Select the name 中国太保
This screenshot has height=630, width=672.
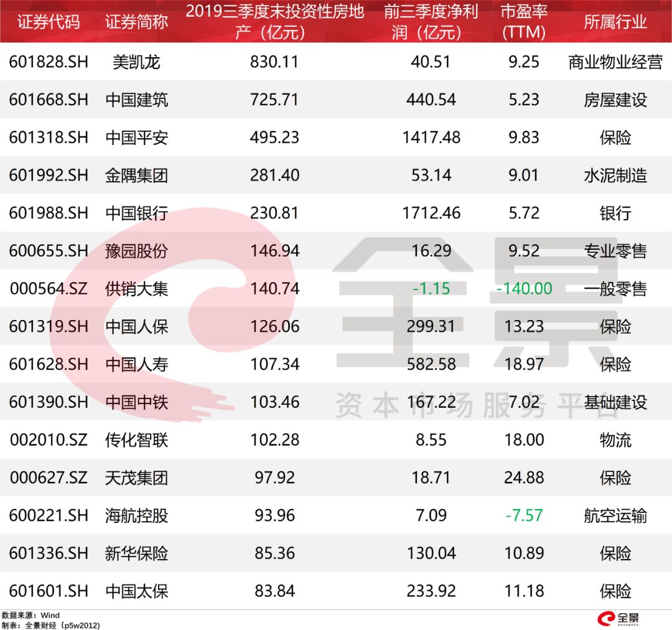(136, 591)
